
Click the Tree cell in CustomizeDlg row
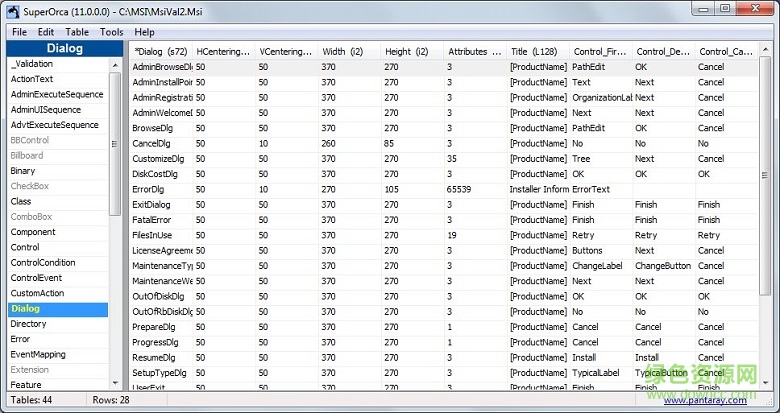[581, 159]
